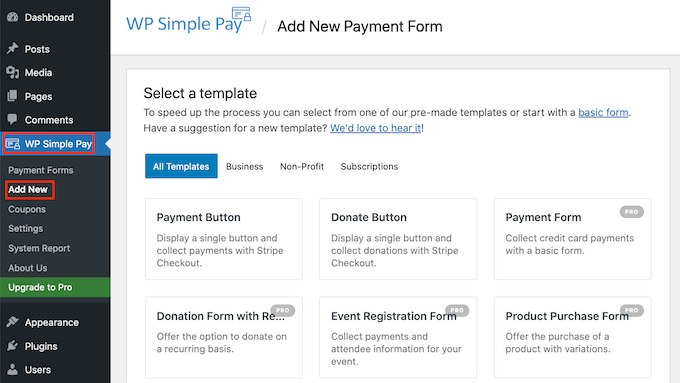Follow the We'd love to hear it link
680x383 pixels.
click(376, 128)
